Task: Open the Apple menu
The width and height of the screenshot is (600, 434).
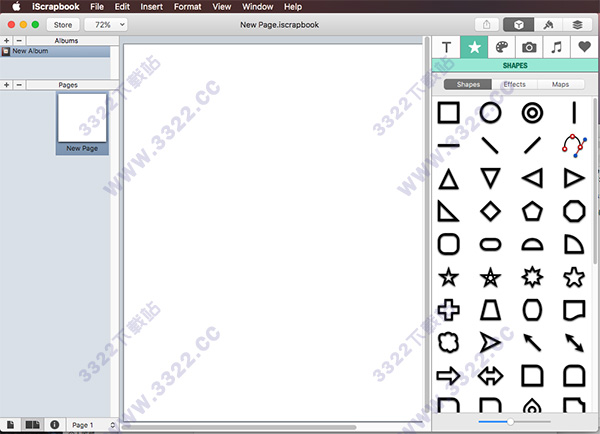Action: [x=16, y=7]
